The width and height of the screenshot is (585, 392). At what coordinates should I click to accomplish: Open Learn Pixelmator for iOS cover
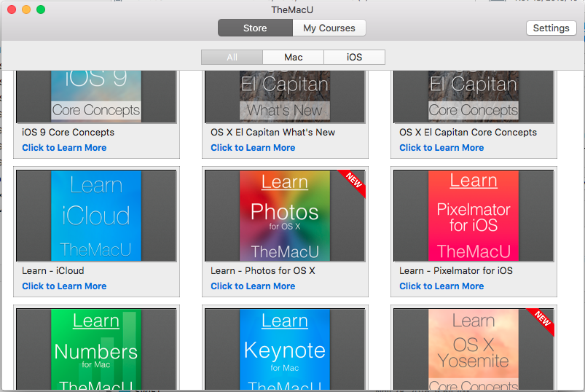point(474,216)
